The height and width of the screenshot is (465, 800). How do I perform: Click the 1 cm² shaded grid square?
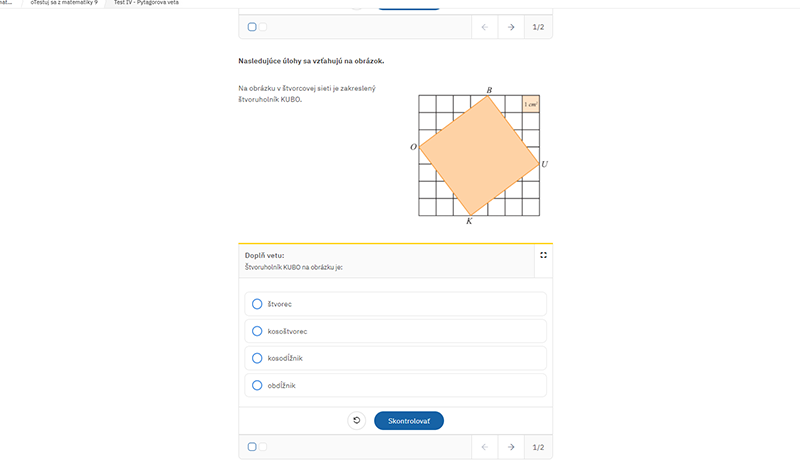pyautogui.click(x=531, y=104)
